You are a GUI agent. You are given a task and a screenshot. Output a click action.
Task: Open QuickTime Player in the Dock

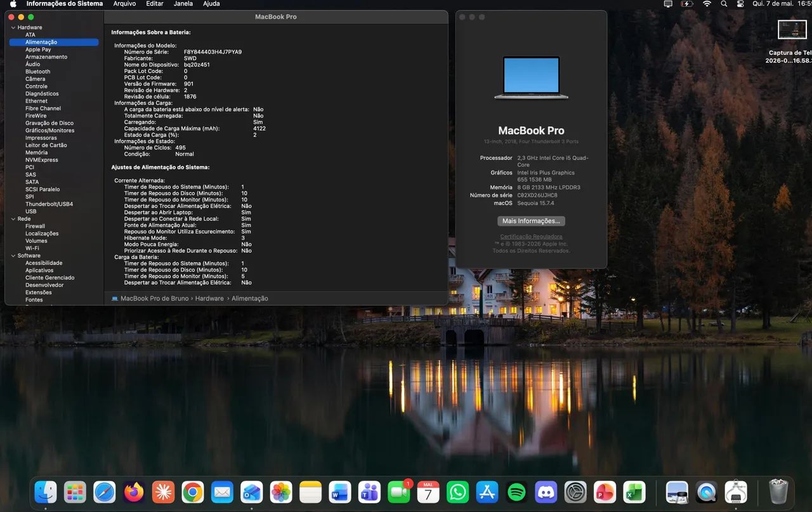[x=706, y=492]
